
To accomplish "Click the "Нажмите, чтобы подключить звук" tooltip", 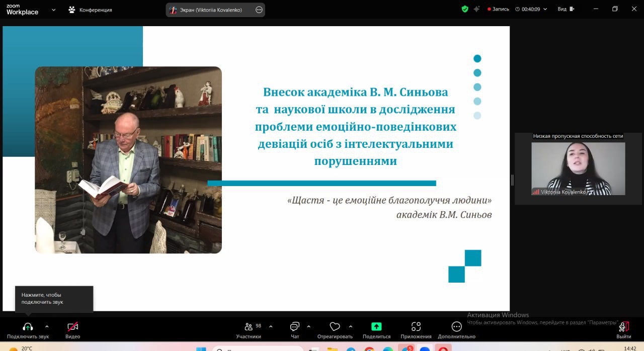I will coord(54,299).
